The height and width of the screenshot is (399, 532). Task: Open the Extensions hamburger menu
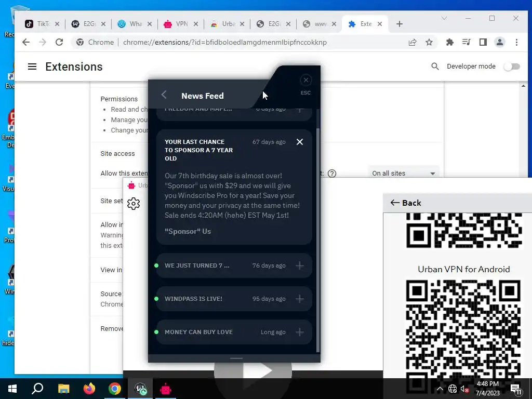tap(32, 66)
